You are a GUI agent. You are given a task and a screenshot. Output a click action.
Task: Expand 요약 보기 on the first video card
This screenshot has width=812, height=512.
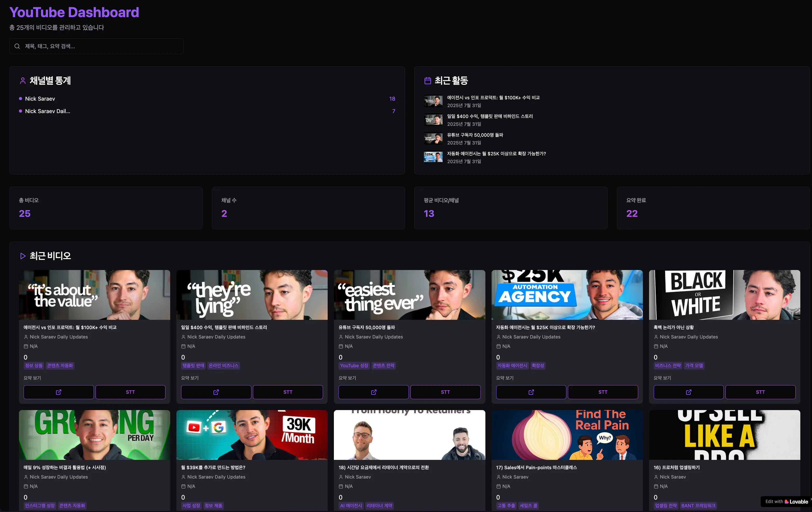[x=32, y=378]
